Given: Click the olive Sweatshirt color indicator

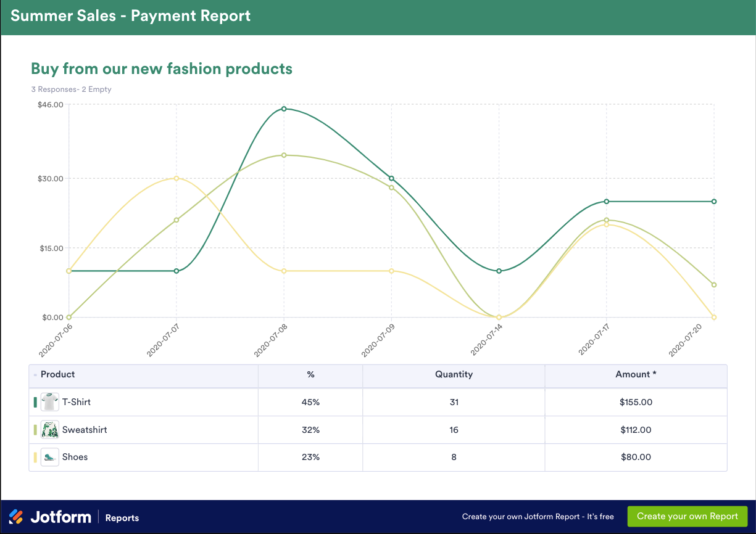Looking at the screenshot, I should tap(35, 430).
